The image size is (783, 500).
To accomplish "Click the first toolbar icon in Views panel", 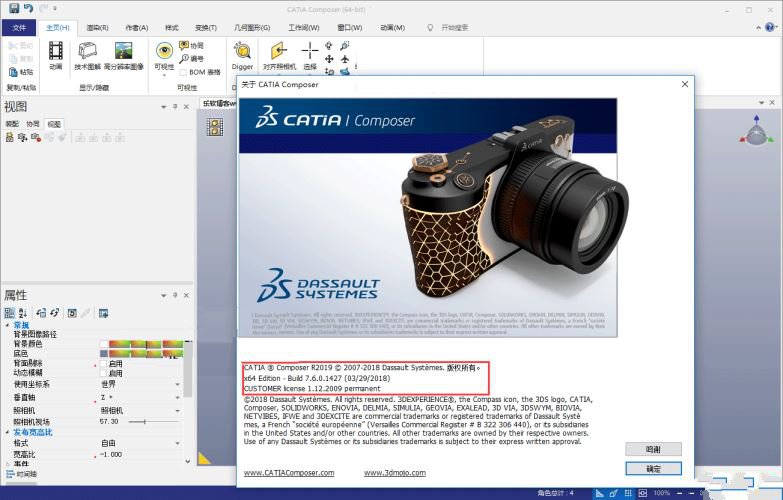I will [9, 137].
